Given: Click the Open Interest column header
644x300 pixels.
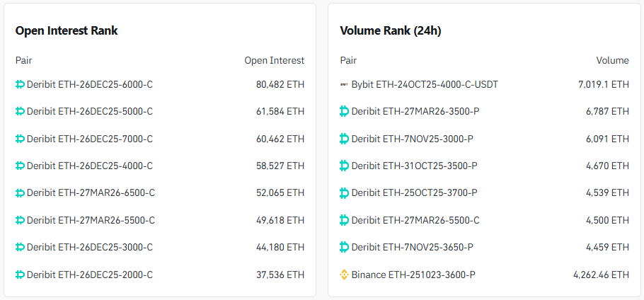Looking at the screenshot, I should (274, 60).
